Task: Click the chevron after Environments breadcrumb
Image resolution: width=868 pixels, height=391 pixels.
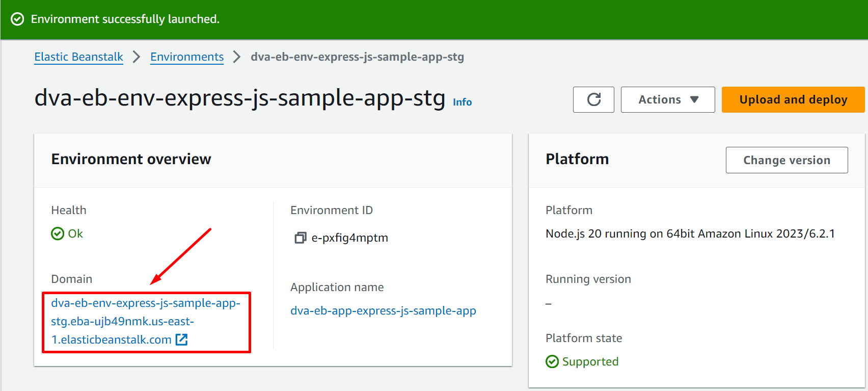Action: tap(237, 57)
